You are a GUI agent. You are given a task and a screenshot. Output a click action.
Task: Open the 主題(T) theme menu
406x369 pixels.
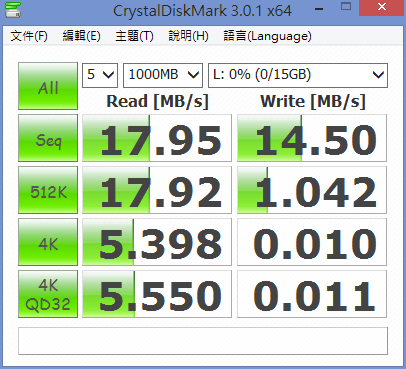pyautogui.click(x=134, y=36)
